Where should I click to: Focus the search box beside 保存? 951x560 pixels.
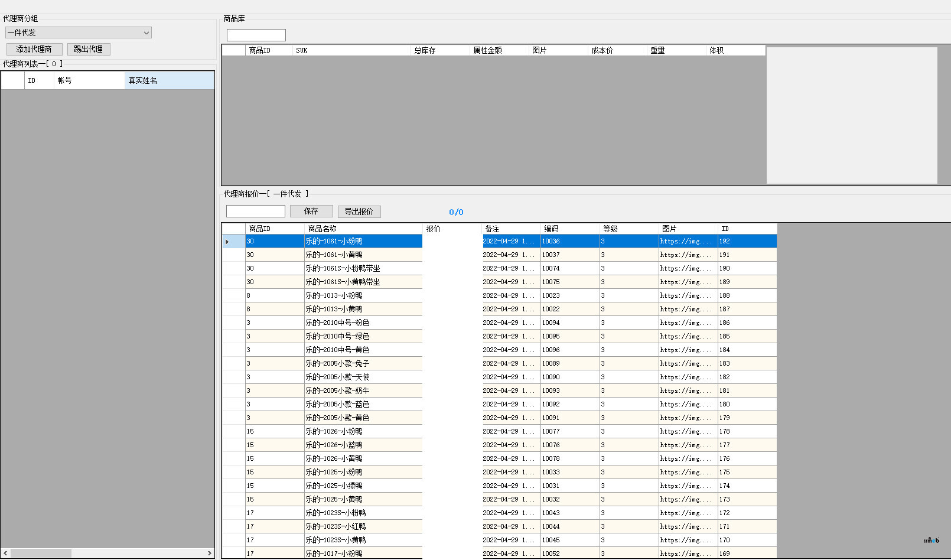(255, 211)
